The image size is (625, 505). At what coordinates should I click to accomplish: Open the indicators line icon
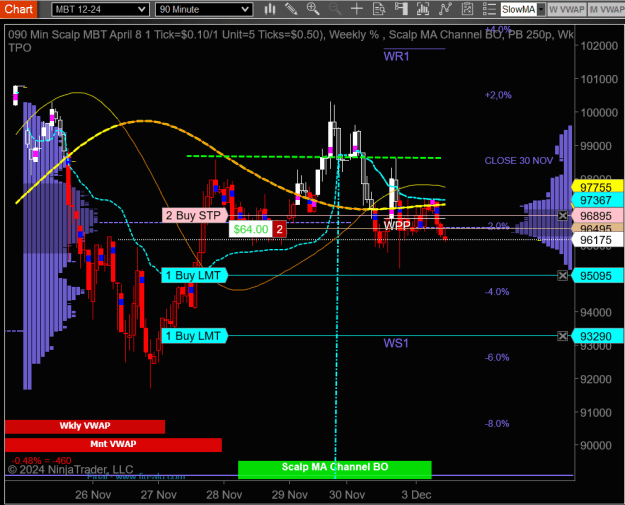(445, 9)
